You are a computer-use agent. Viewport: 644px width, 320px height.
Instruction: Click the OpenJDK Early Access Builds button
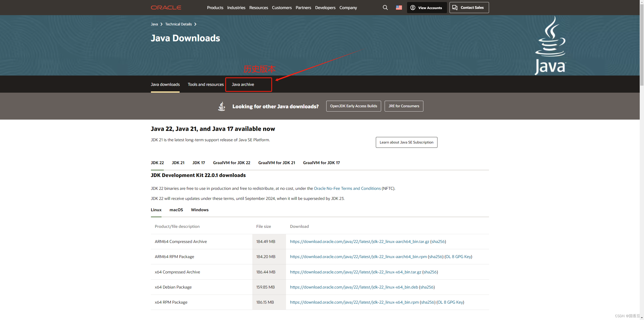tap(353, 106)
